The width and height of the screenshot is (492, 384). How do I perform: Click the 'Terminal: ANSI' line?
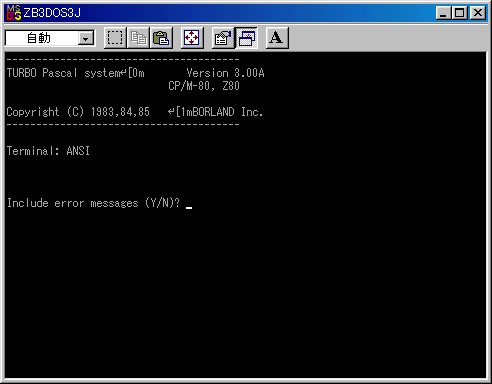(48, 151)
